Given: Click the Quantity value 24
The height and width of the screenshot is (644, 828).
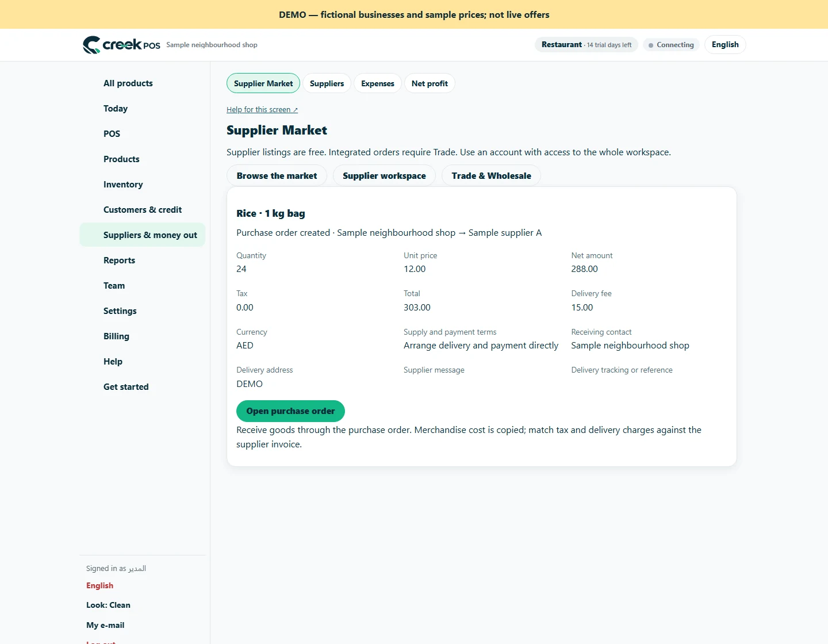Looking at the screenshot, I should point(241,269).
